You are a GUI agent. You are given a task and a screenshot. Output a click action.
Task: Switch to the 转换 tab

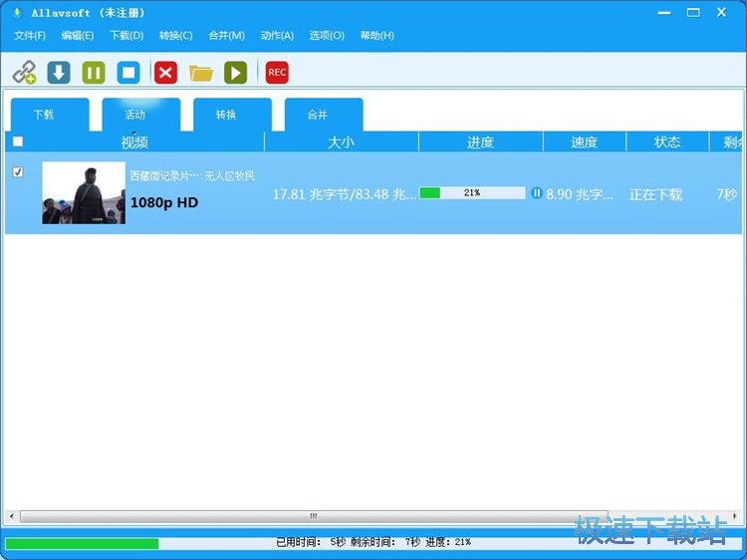[232, 115]
